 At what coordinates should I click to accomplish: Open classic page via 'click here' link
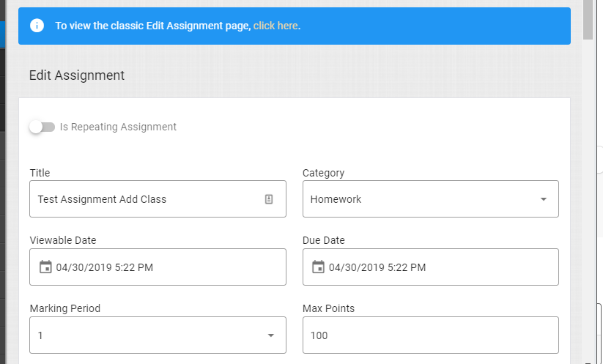point(275,26)
